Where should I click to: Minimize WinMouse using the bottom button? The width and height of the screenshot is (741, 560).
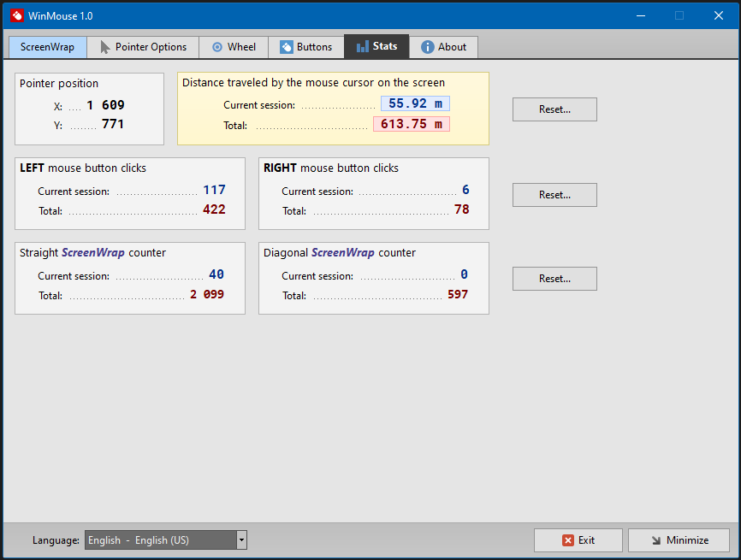click(679, 540)
